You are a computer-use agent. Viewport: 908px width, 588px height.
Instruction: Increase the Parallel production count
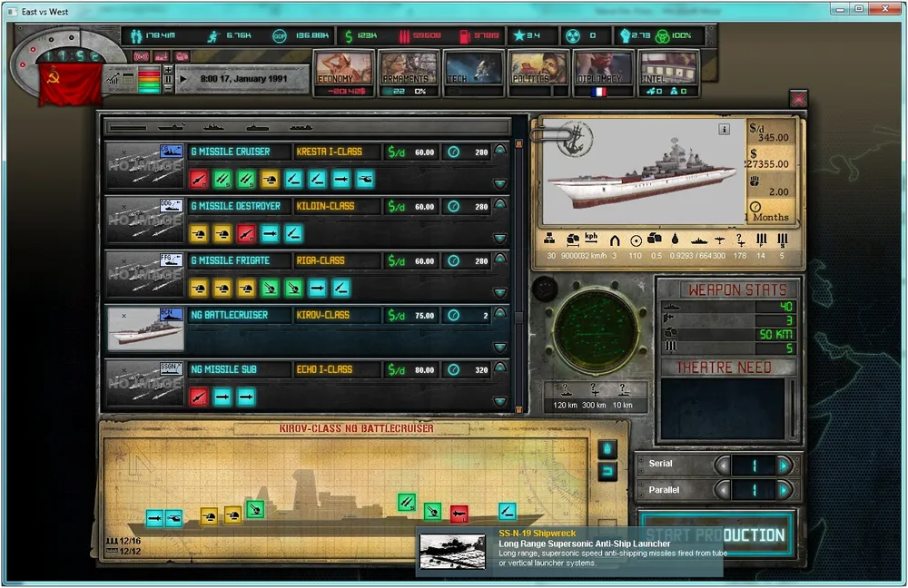click(785, 490)
